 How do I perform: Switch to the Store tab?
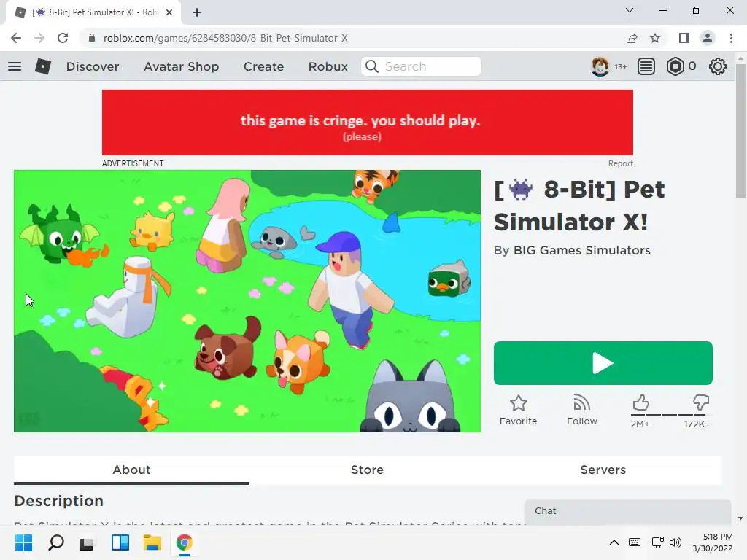tap(368, 470)
